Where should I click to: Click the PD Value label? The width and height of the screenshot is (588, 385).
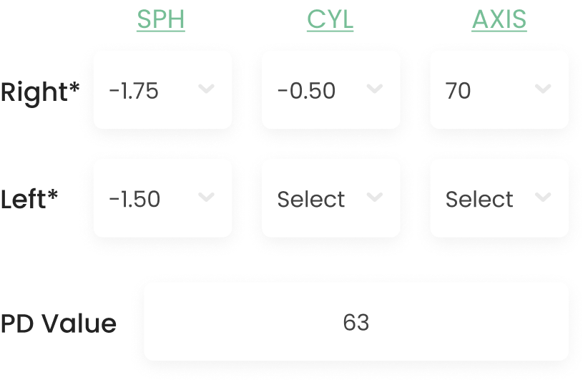pyautogui.click(x=58, y=323)
